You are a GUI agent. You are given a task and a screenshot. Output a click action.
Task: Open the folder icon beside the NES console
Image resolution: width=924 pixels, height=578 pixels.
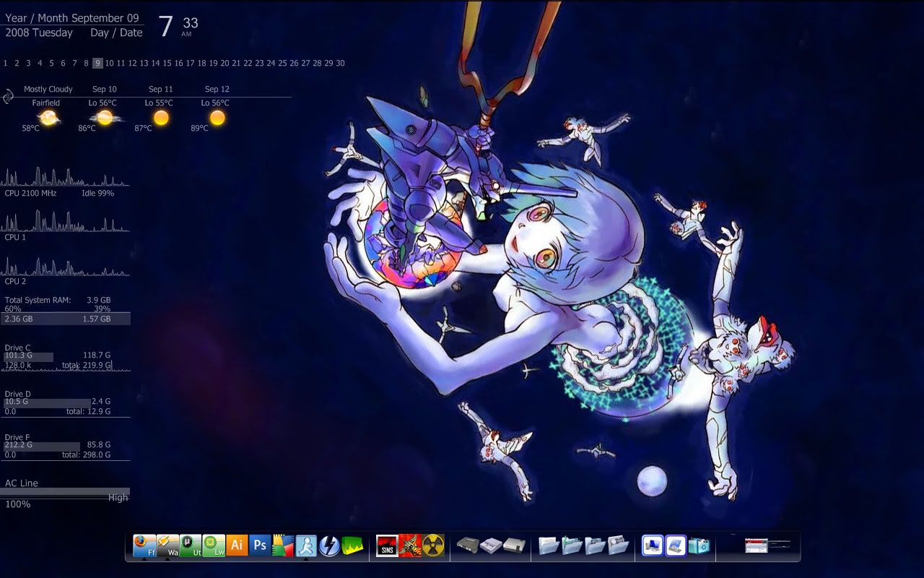(x=549, y=545)
